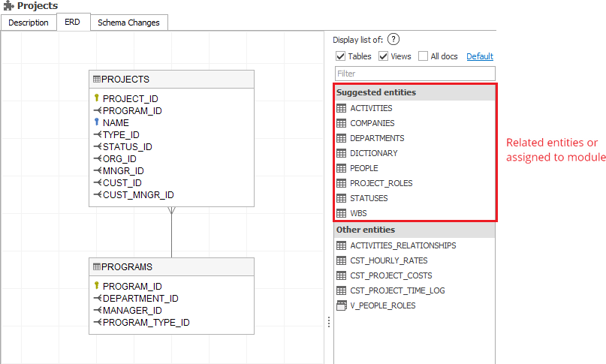This screenshot has height=364, width=606.
Task: Enable the All docs checkbox
Action: [x=424, y=56]
